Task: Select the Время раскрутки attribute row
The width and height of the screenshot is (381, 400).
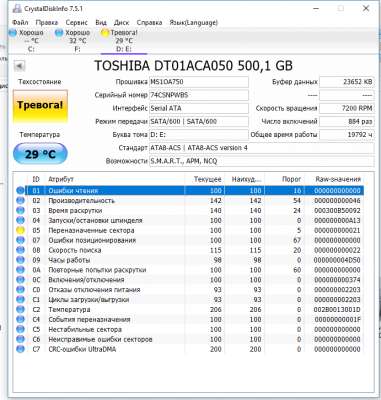Action: pyautogui.click(x=189, y=211)
